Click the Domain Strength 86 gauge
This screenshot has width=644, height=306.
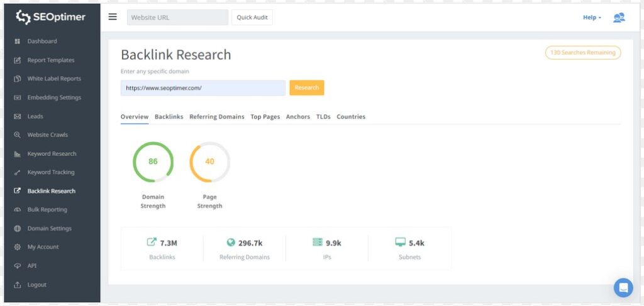pyautogui.click(x=153, y=162)
